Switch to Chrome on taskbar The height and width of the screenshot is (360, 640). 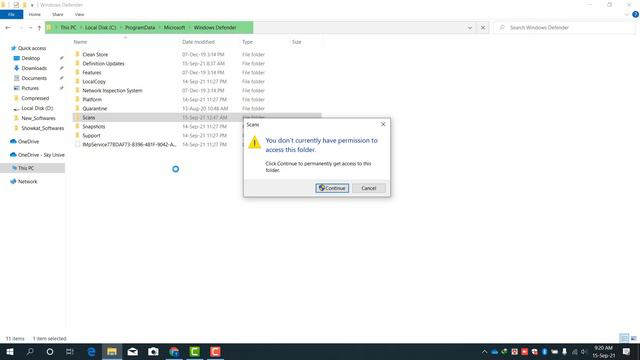coord(174,352)
